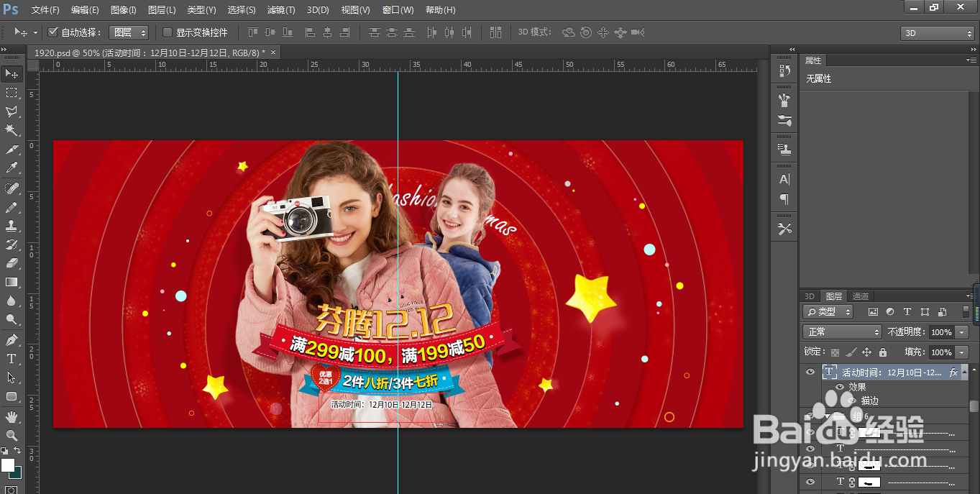
Task: Select the Blur tool
Action: 12,301
